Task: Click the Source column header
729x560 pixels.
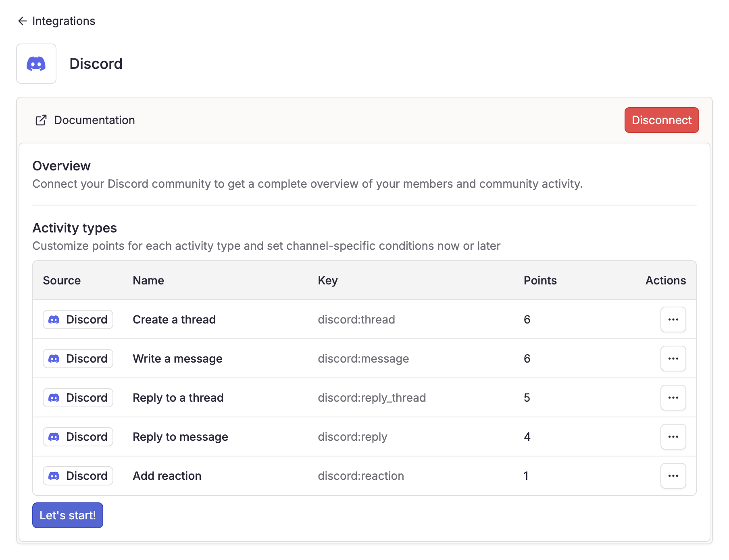Action: pyautogui.click(x=62, y=280)
